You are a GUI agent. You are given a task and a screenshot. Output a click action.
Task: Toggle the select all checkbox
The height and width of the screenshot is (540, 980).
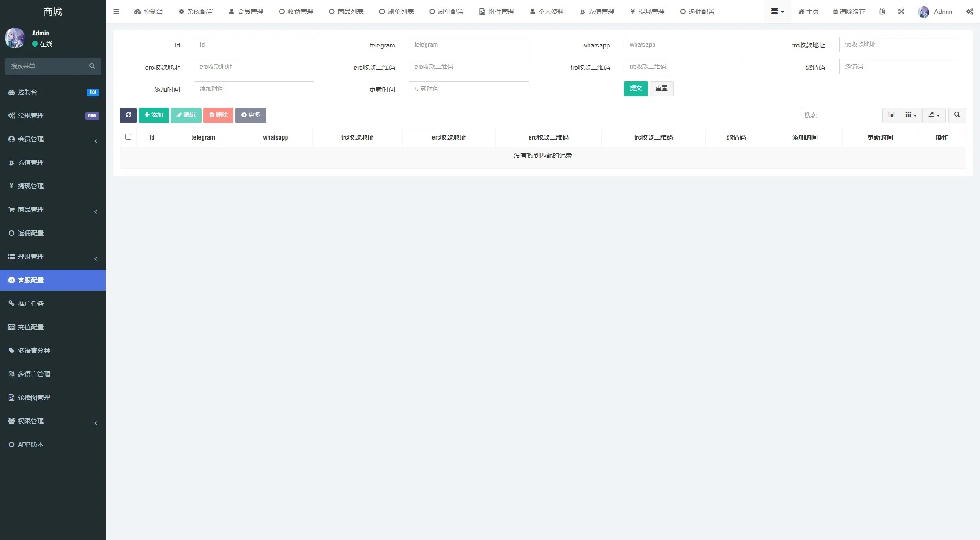[x=128, y=136]
